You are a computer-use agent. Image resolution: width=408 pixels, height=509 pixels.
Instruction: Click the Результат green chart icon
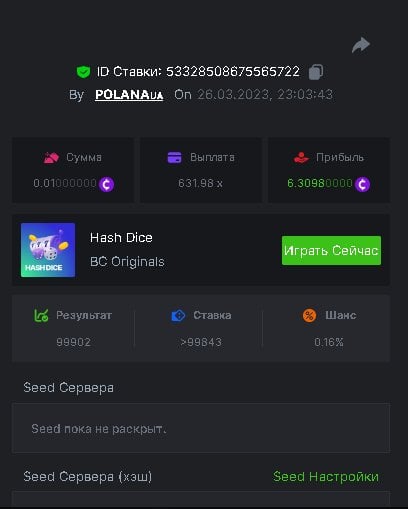point(41,315)
